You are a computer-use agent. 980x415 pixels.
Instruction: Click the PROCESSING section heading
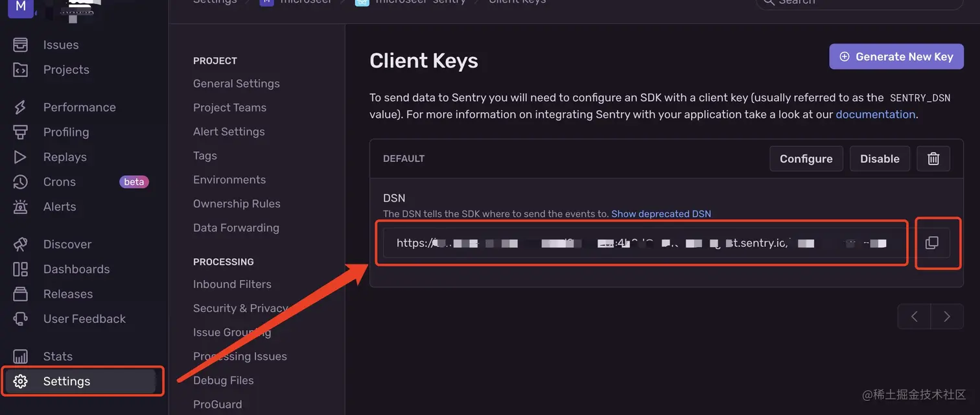pyautogui.click(x=224, y=261)
